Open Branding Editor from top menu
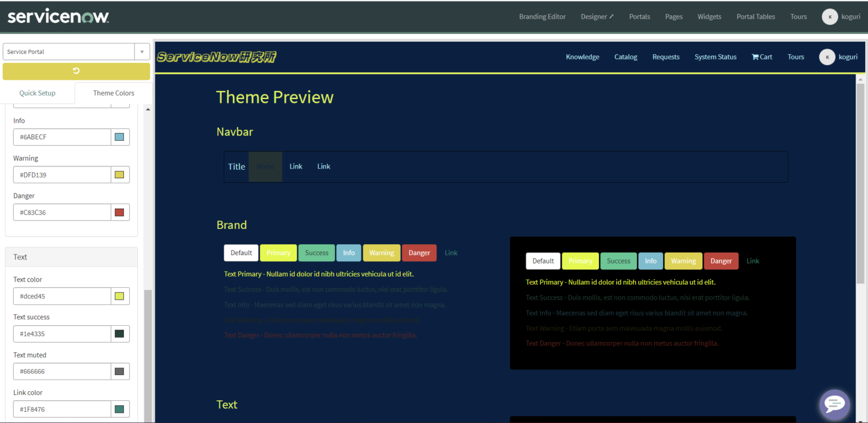The image size is (868, 423). pos(542,16)
